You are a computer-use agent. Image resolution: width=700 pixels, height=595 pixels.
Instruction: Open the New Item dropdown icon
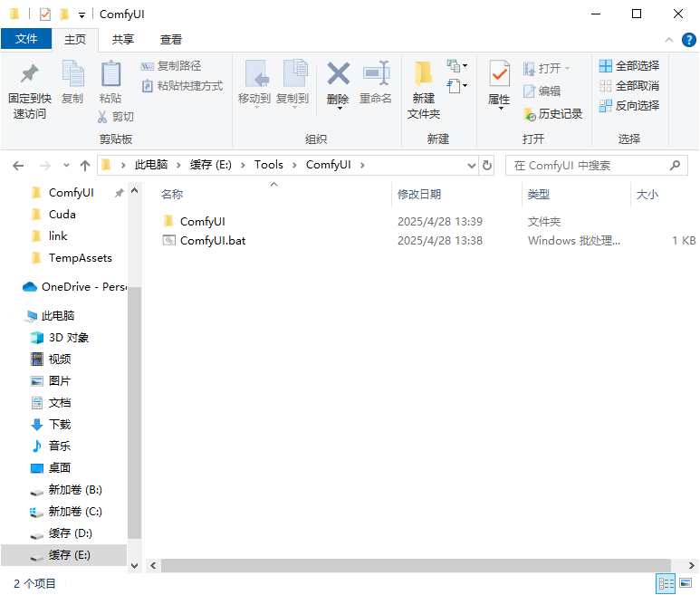click(457, 65)
